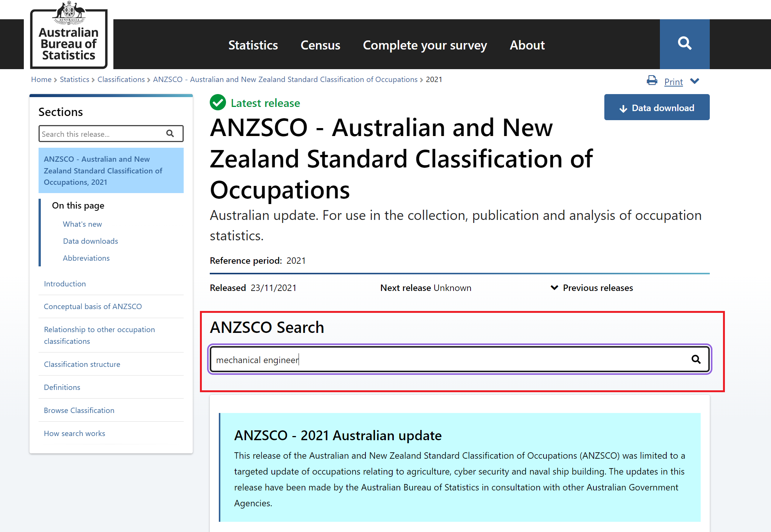Open the Statistics menu

(x=253, y=45)
